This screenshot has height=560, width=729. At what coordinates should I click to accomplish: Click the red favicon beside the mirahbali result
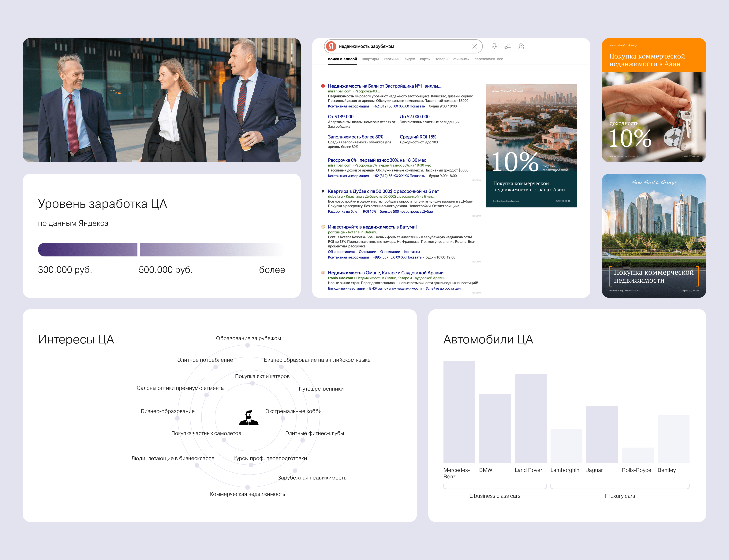coord(323,86)
